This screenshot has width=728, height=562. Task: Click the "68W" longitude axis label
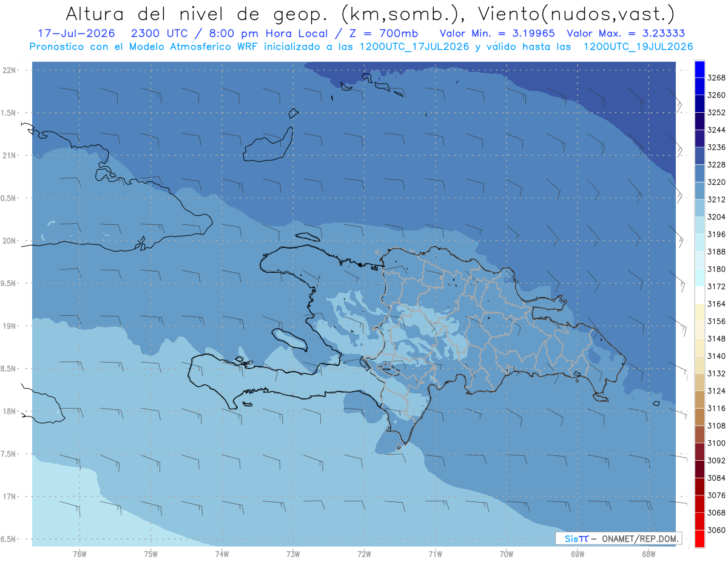click(649, 554)
